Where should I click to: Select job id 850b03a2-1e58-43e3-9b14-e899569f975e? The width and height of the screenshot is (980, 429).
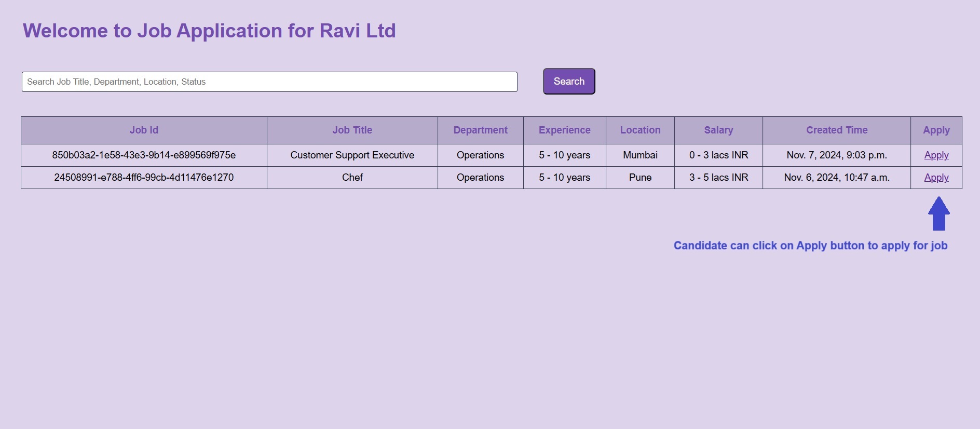[144, 155]
